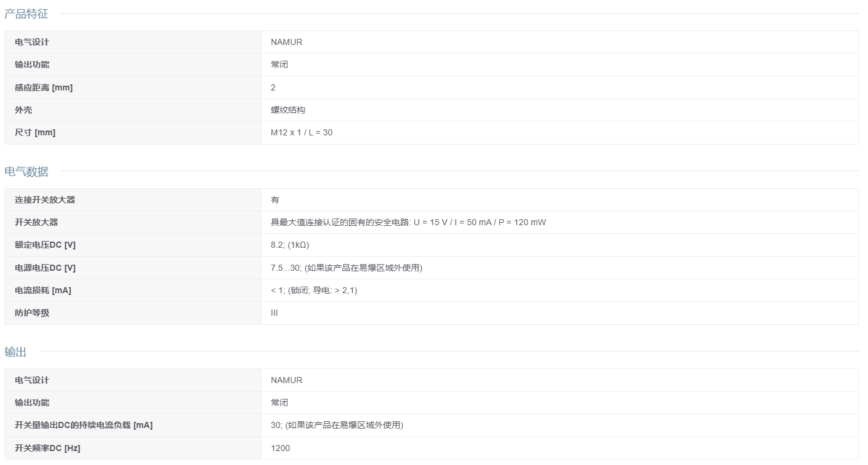The height and width of the screenshot is (465, 868).
Task: Select the 电气数据 section heading
Action: pos(26,172)
